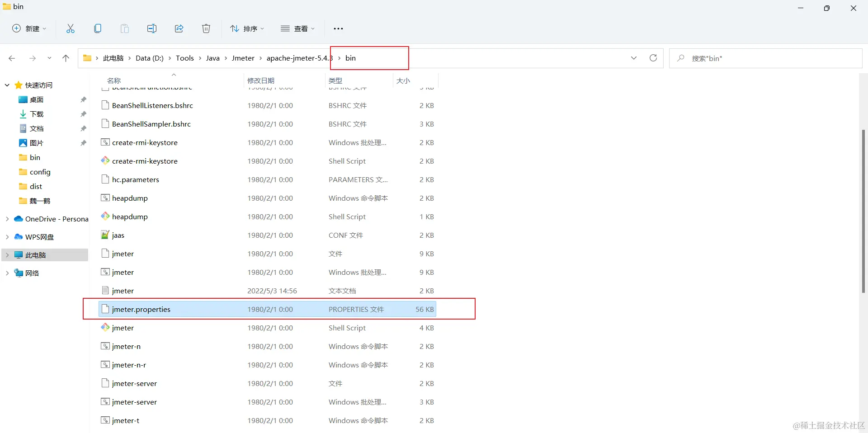Click the Share icon in toolbar
The height and width of the screenshot is (433, 868).
[x=179, y=28]
